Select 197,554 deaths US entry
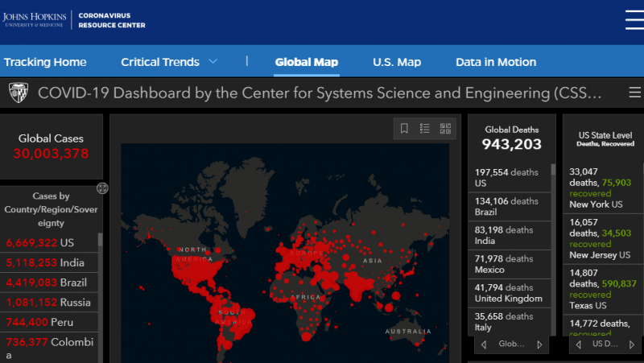 coord(510,178)
